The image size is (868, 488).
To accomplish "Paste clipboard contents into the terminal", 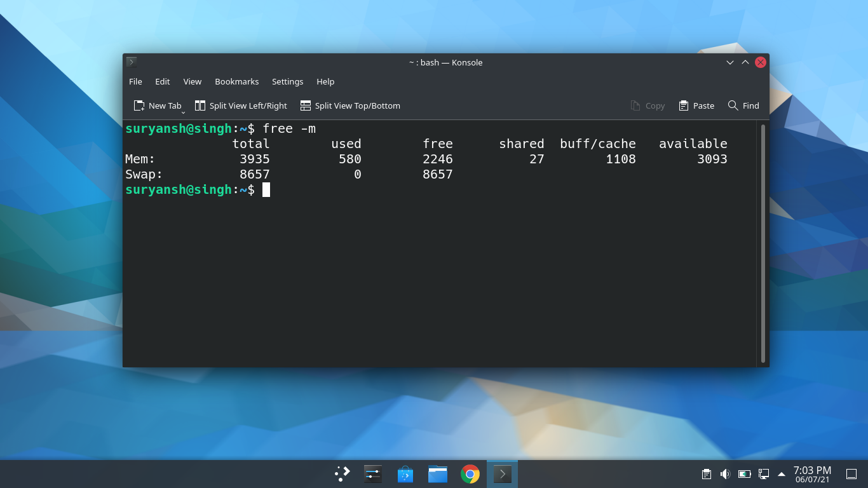I will coord(696,105).
